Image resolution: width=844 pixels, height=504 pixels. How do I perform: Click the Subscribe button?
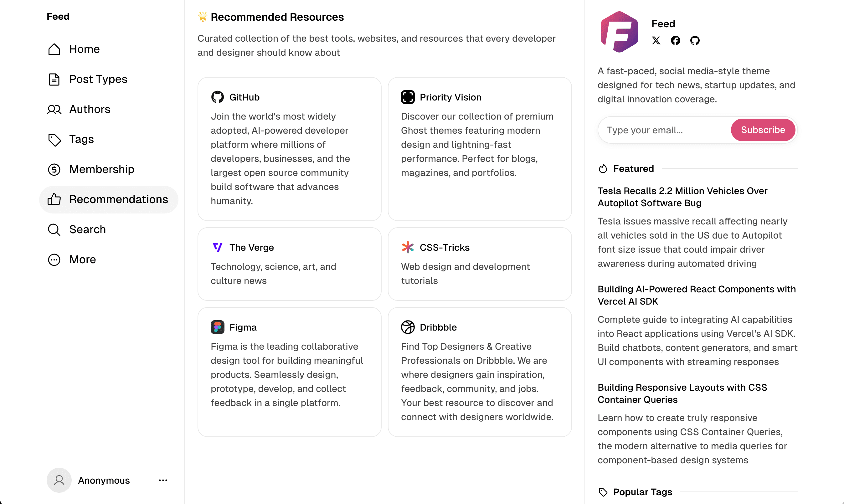(763, 130)
